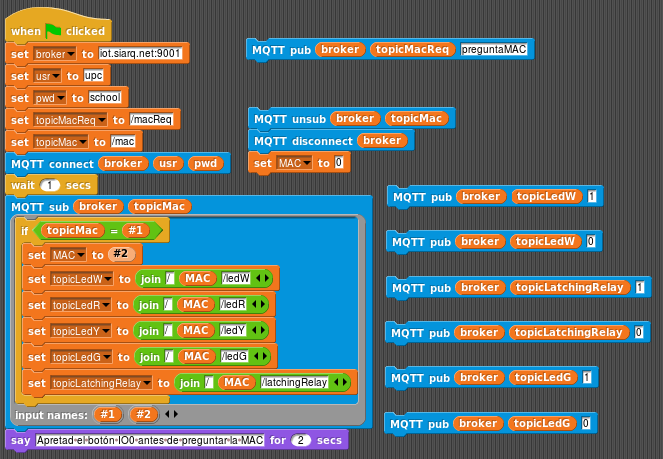The image size is (663, 459).
Task: Click the /ledG join text field
Action: tap(234, 356)
